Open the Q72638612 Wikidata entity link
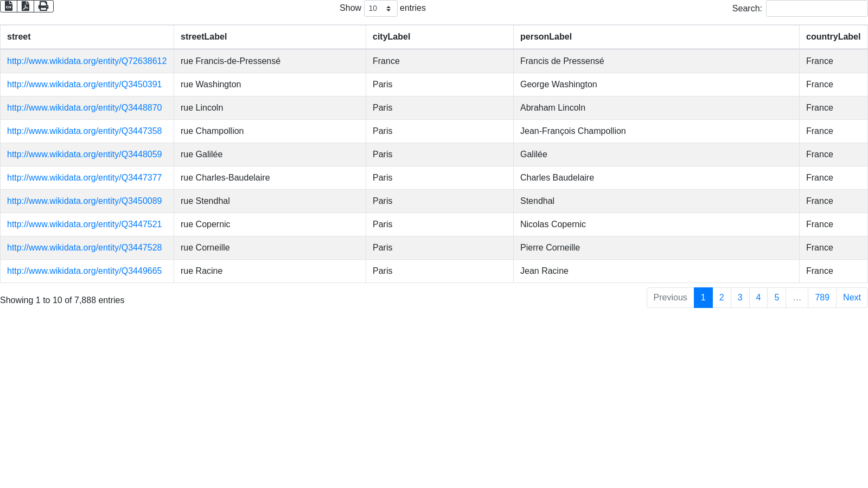This screenshot has height=488, width=868. 87,61
